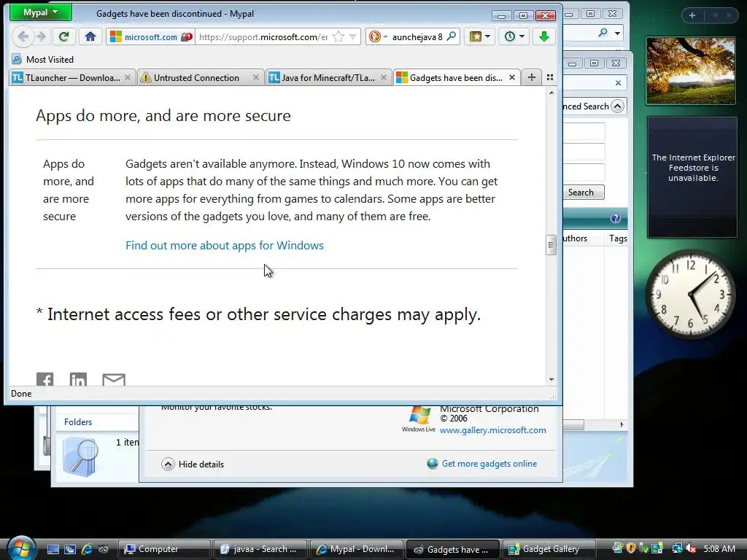This screenshot has height=560, width=747.
Task: Click the URL address field
Action: click(x=263, y=36)
